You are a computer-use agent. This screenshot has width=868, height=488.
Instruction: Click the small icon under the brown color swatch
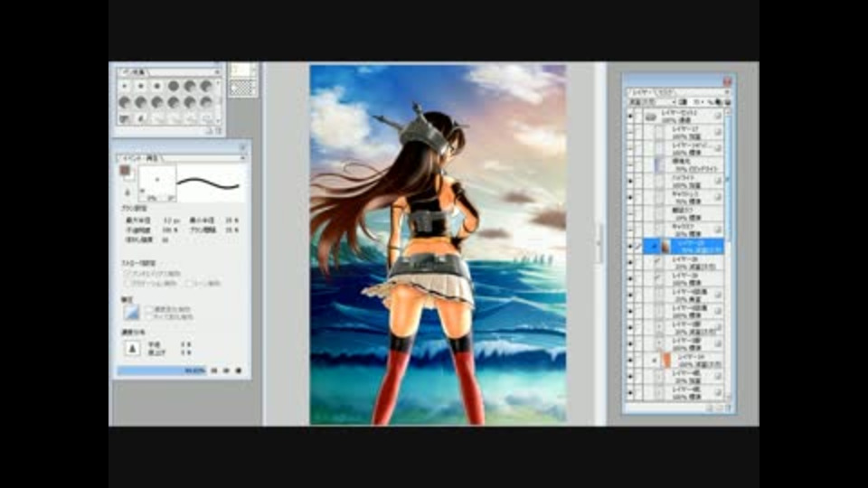pos(127,192)
